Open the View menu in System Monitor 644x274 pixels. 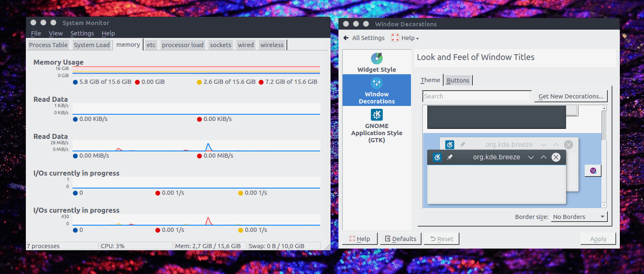point(55,33)
